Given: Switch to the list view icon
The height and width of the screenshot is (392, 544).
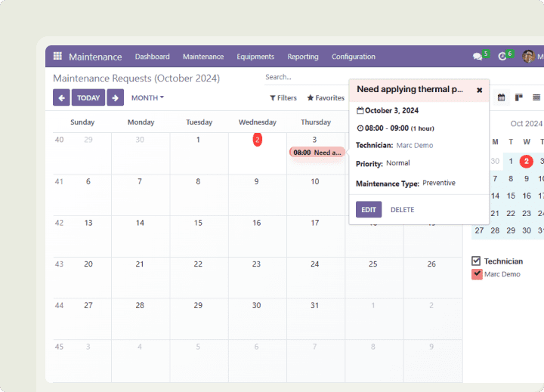Looking at the screenshot, I should point(536,97).
